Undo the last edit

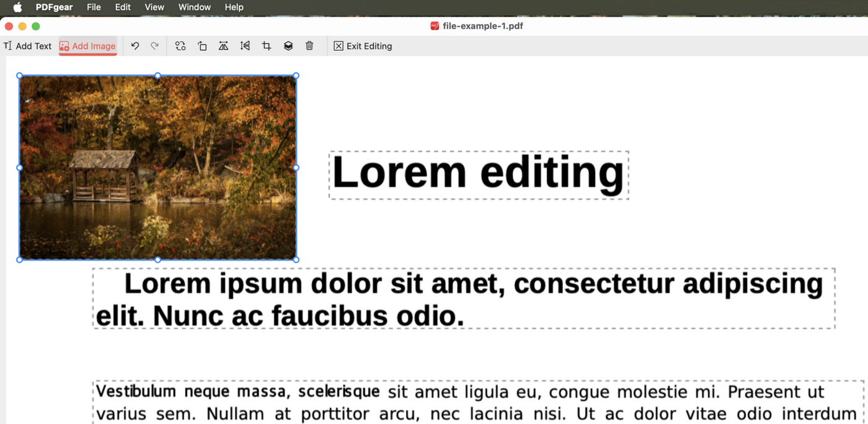pyautogui.click(x=135, y=46)
